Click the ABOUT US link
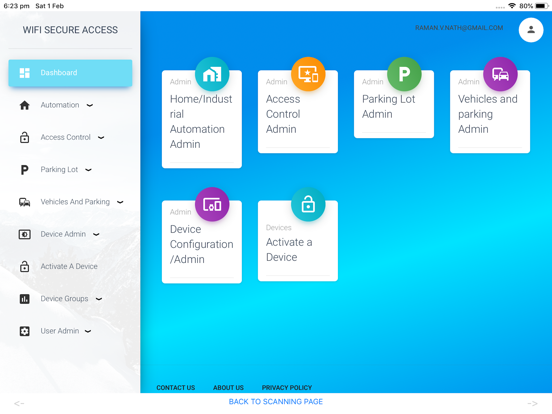The height and width of the screenshot is (414, 552). [x=228, y=388]
